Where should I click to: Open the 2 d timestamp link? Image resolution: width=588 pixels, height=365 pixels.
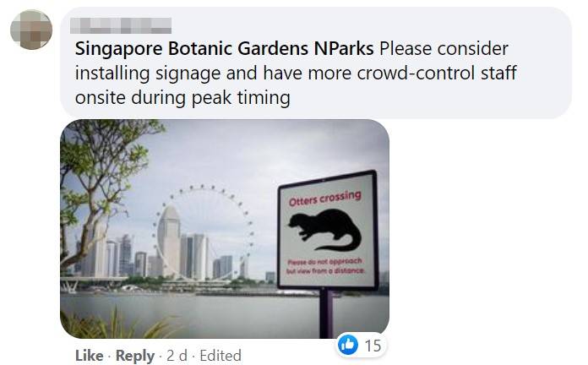coord(177,356)
